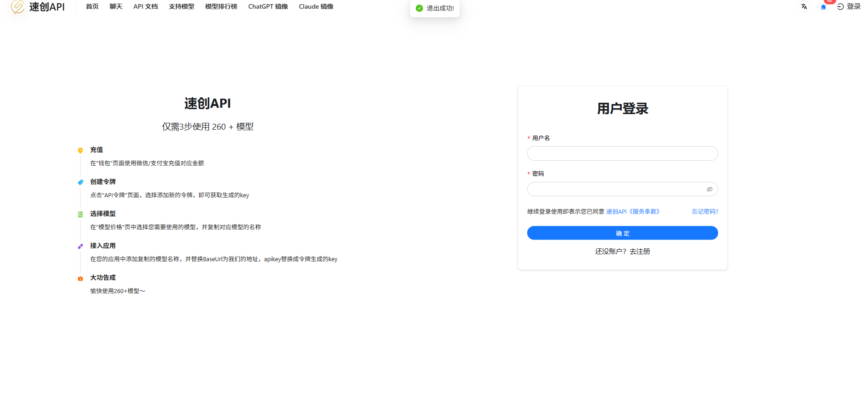Click the 大功告成 step title

103,278
